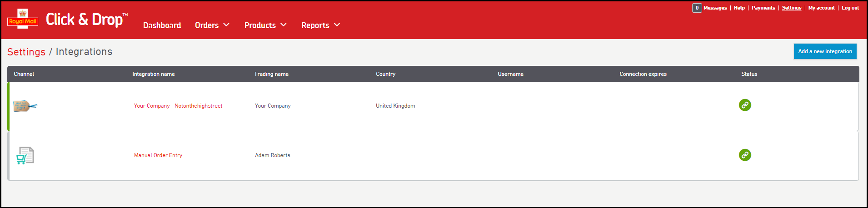Click the Integration name column header

click(153, 74)
